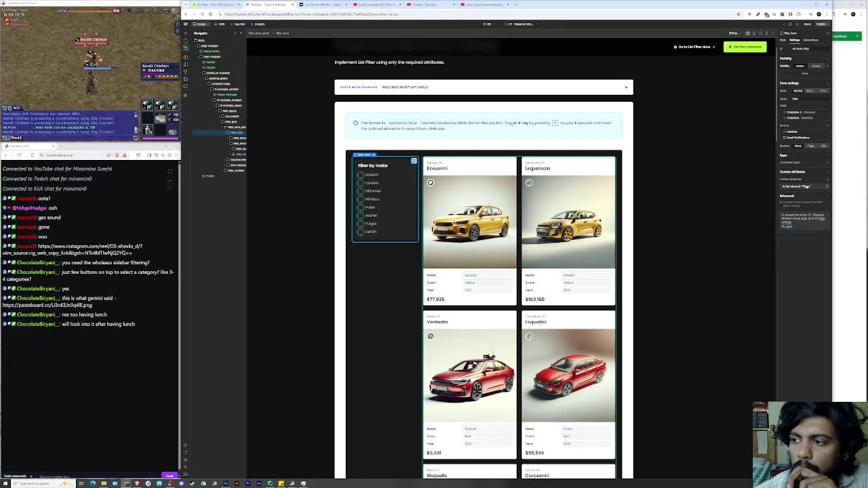Click the round icon on the Venlante car image
The height and width of the screenshot is (488, 868).
click(430, 336)
